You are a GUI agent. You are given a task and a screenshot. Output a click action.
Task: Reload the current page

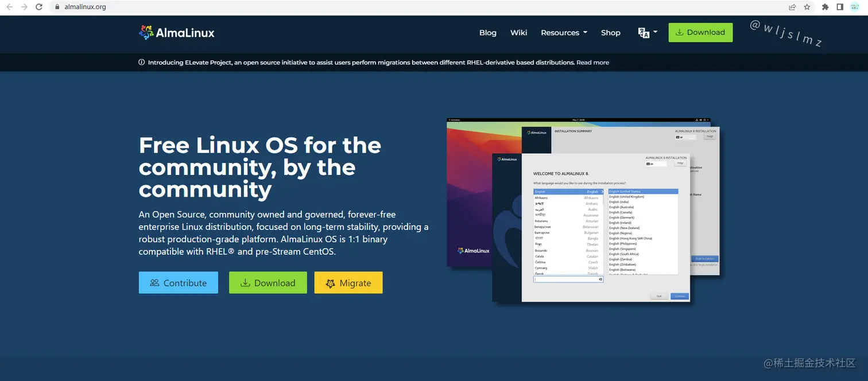(x=38, y=7)
